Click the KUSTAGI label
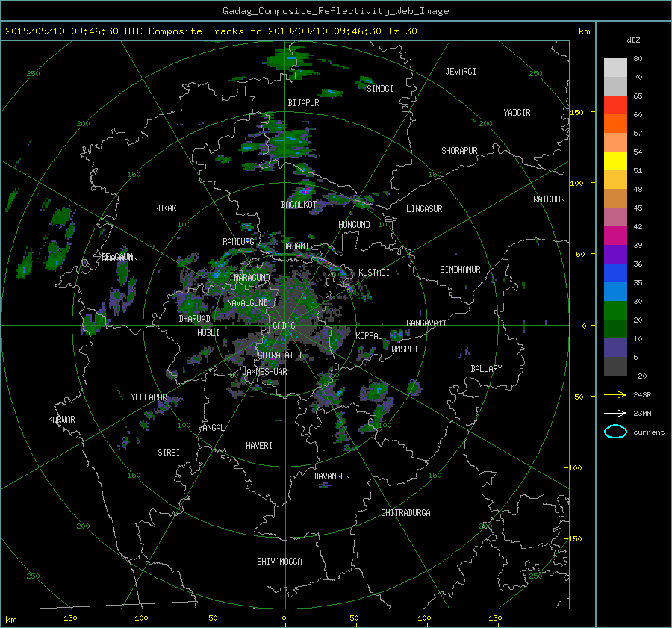 [x=374, y=273]
